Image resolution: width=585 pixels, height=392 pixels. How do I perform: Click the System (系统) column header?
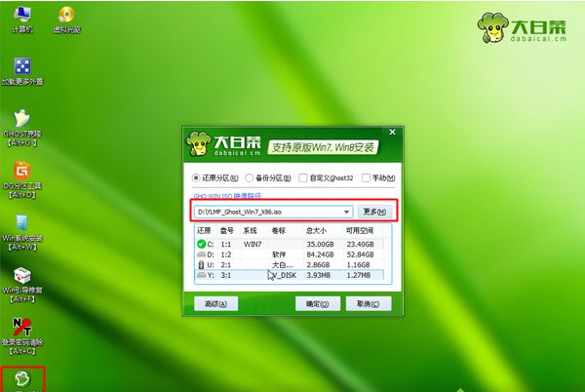point(250,231)
